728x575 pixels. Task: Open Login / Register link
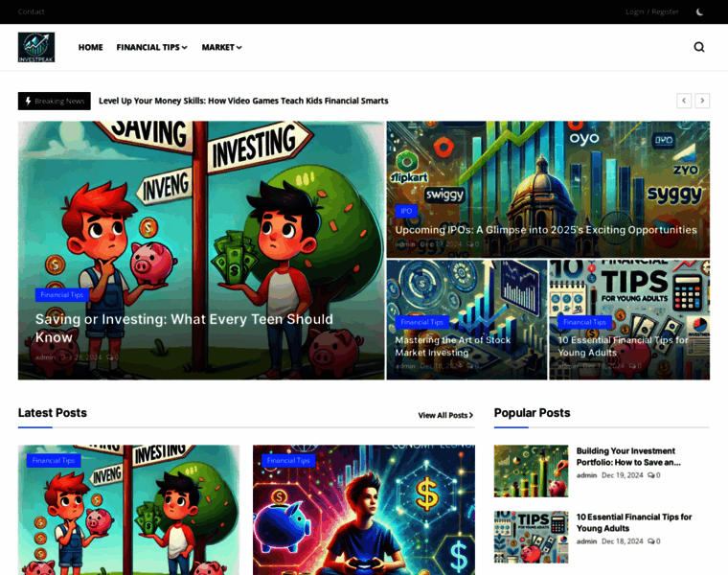pos(652,11)
